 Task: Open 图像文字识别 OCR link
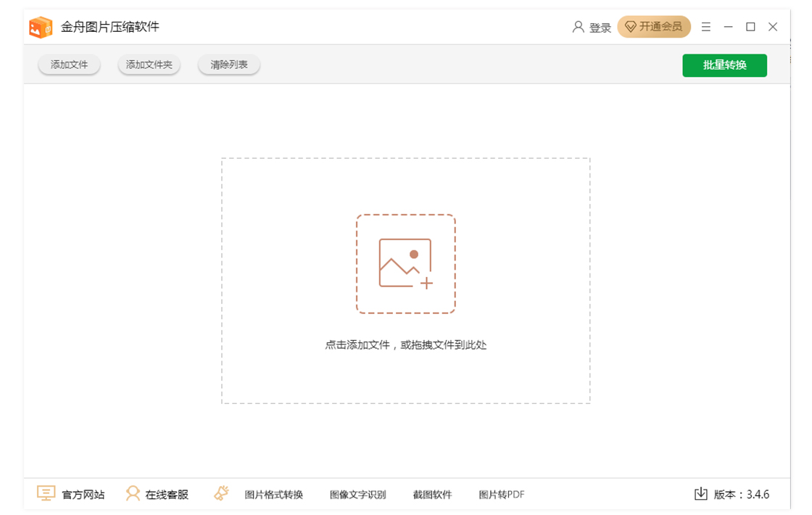358,495
